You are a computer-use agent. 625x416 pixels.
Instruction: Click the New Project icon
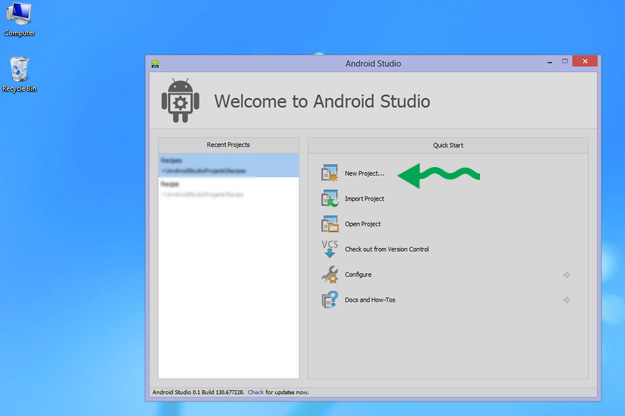pos(330,173)
